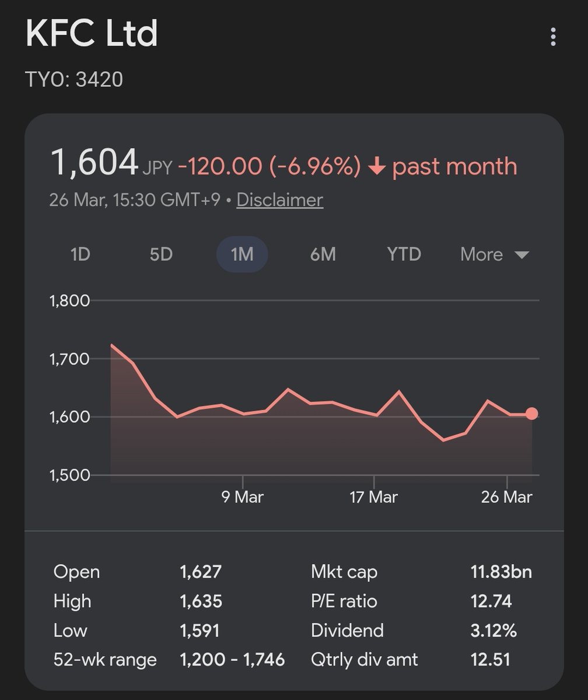Click the 26 Mar, 15:30 GMT+9 timestamp
588x700 pixels.
[135, 200]
